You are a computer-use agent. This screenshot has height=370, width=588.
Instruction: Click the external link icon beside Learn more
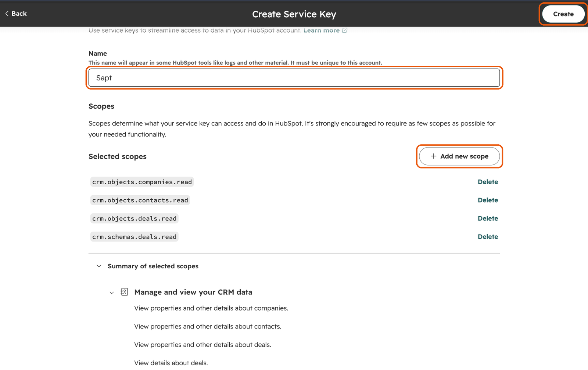point(345,30)
